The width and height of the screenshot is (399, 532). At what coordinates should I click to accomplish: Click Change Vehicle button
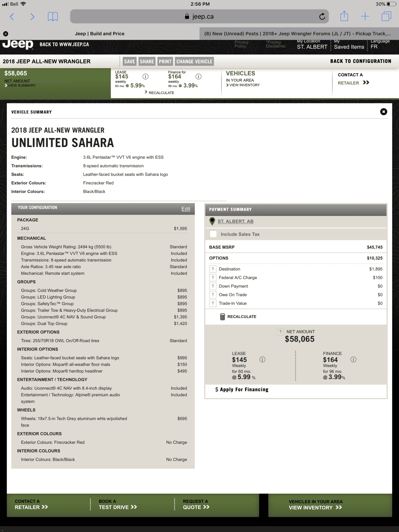coord(194,62)
